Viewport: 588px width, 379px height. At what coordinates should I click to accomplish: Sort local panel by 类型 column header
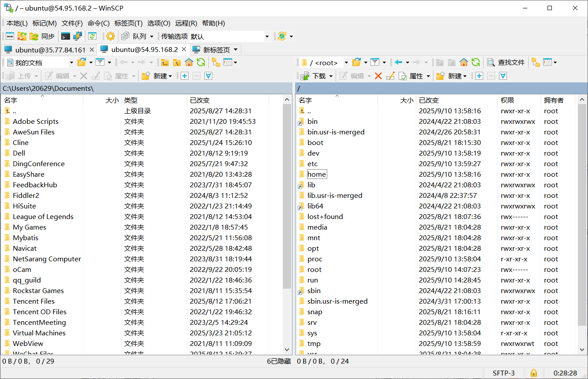point(154,100)
